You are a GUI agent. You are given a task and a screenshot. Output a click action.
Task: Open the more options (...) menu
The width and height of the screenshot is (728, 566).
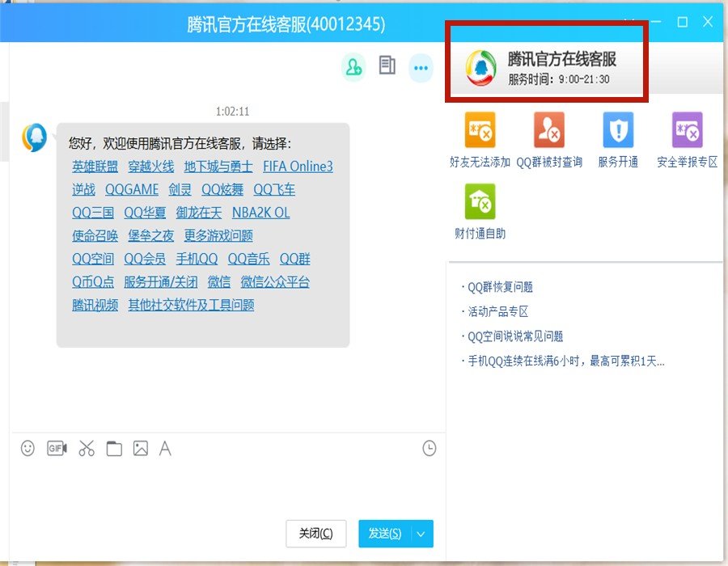click(x=421, y=68)
